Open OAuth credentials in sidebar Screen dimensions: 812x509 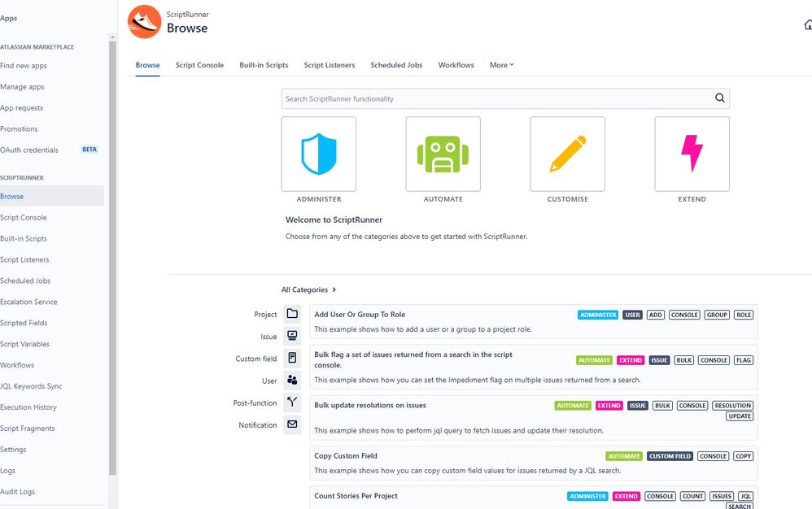29,150
